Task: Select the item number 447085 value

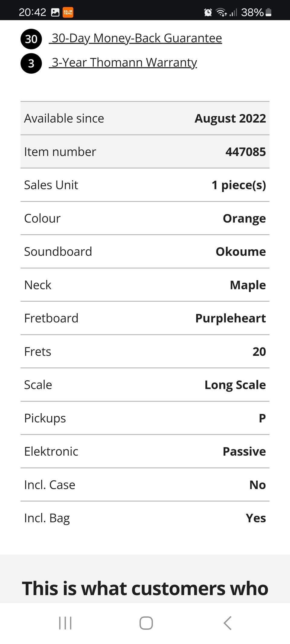Action: [x=246, y=152]
